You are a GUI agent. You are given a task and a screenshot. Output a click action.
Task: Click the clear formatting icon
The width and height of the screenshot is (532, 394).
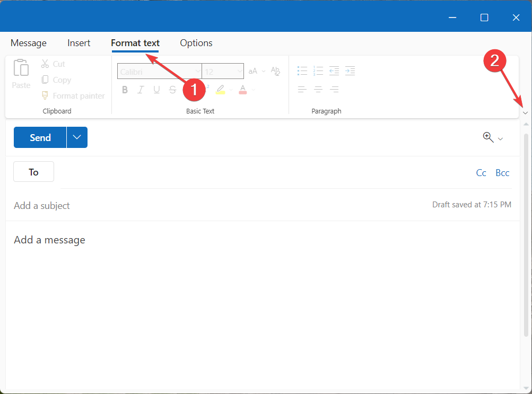click(275, 71)
